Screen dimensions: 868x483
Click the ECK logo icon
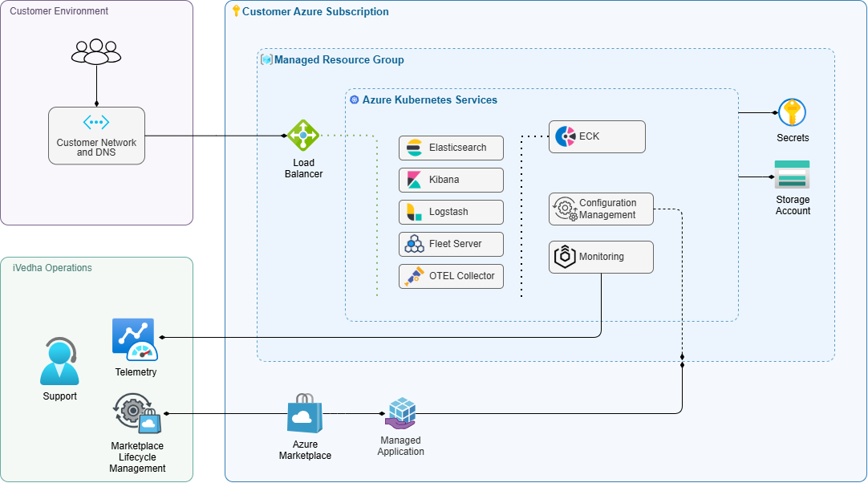566,136
